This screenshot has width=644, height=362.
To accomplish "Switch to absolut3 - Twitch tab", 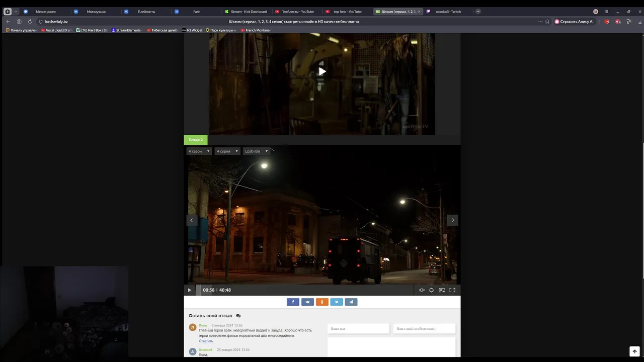I will [448, 12].
